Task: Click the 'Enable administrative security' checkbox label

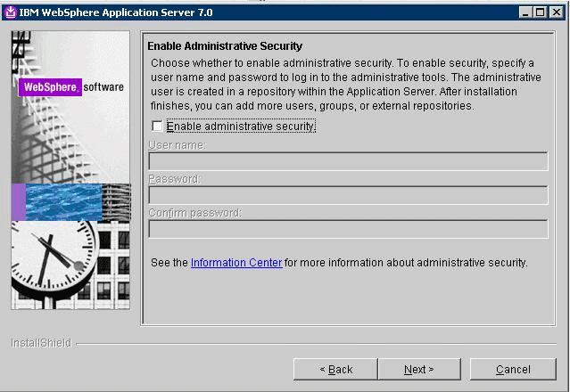Action: [x=241, y=127]
